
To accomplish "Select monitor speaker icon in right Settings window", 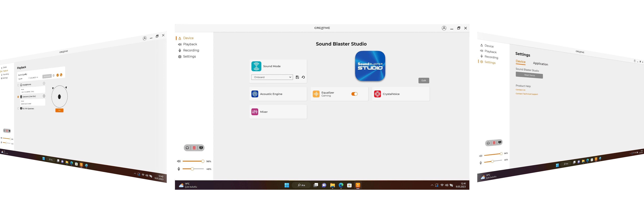I will click(500, 142).
